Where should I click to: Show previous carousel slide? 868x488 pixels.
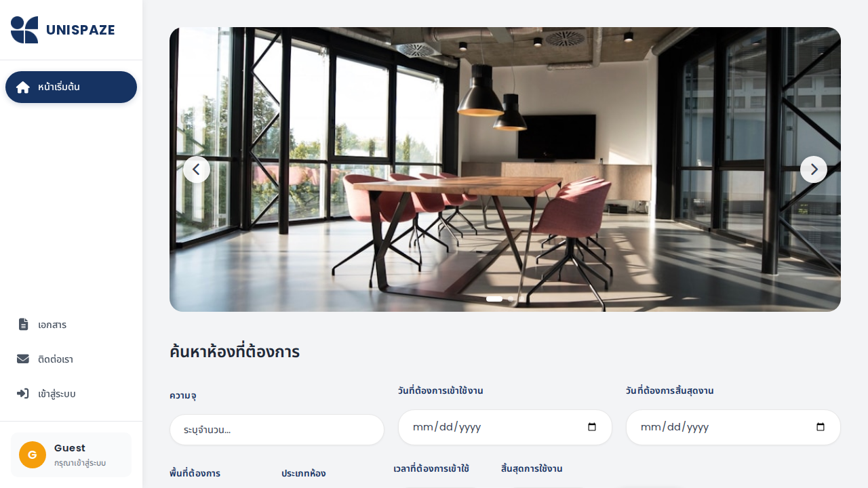[x=197, y=169]
